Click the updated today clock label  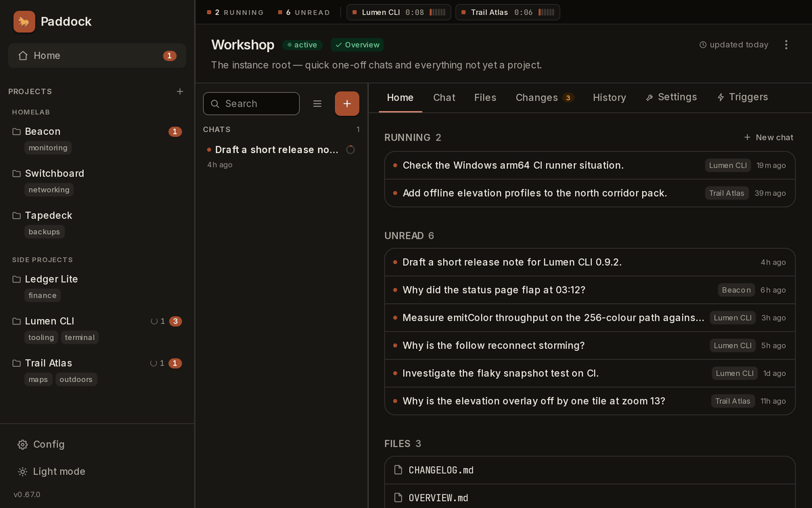click(734, 45)
